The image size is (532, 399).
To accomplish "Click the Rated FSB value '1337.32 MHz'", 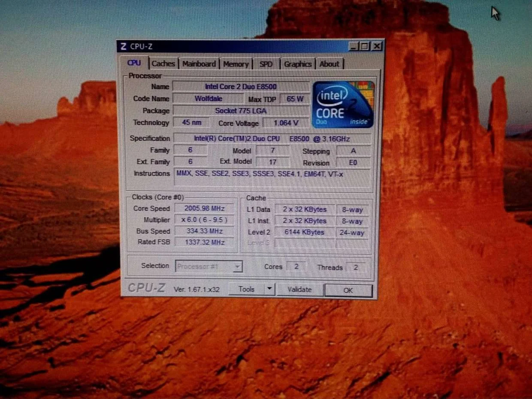I will [205, 242].
